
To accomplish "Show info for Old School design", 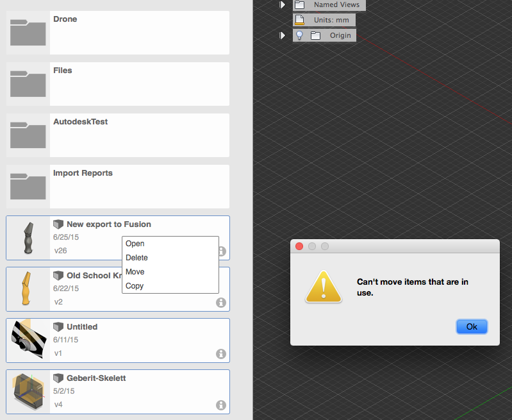I will [x=221, y=303].
